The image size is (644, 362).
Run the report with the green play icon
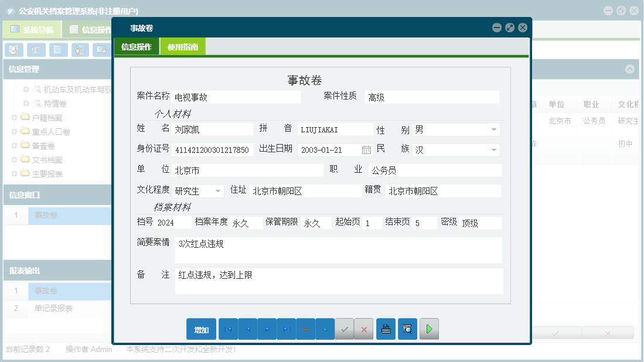point(429,329)
